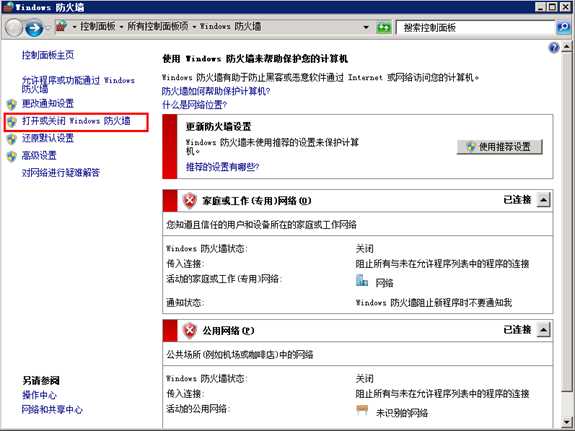The image size is (575, 431).
Task: Collapse the 家庭或工作(专用)网络 section
Action: click(543, 200)
